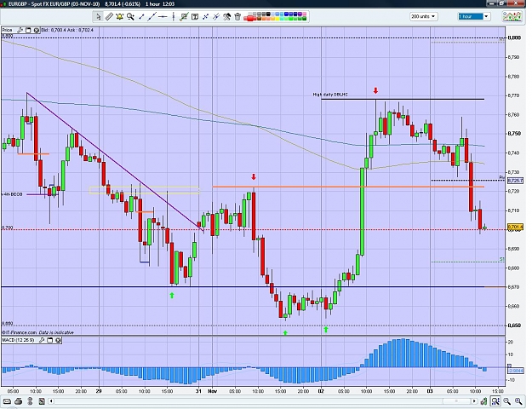Zoom out with magnifier minus icon
532x409 pixels.
pos(507,401)
